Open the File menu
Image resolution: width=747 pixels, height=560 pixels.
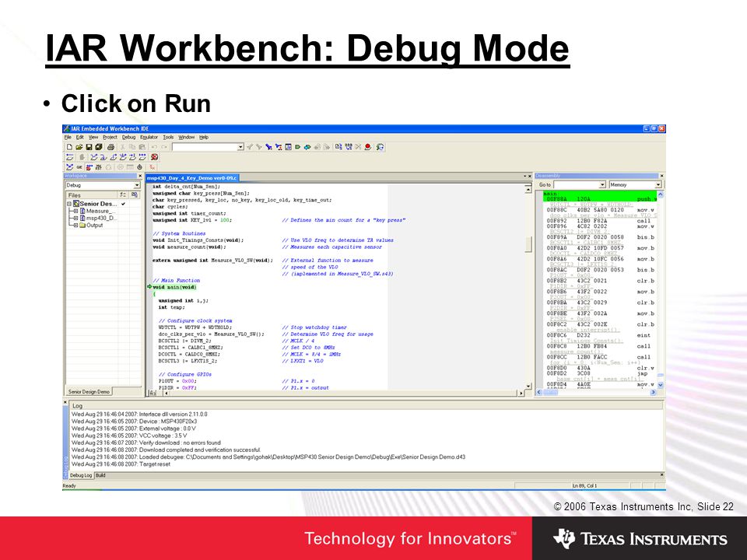[x=68, y=137]
